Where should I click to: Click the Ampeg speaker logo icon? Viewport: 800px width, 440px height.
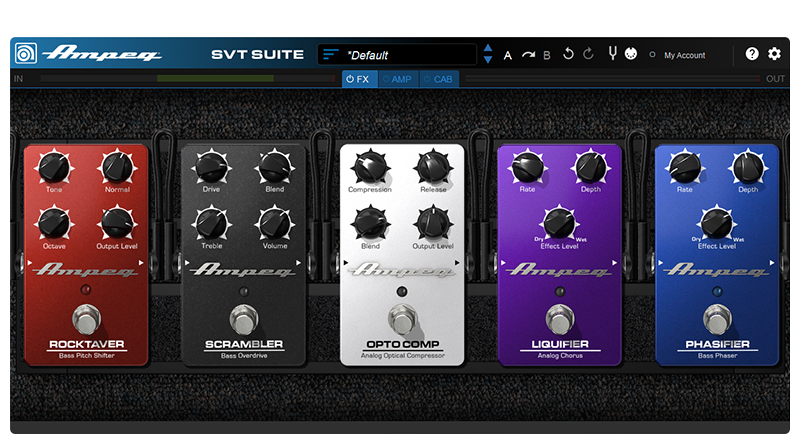click(x=26, y=54)
